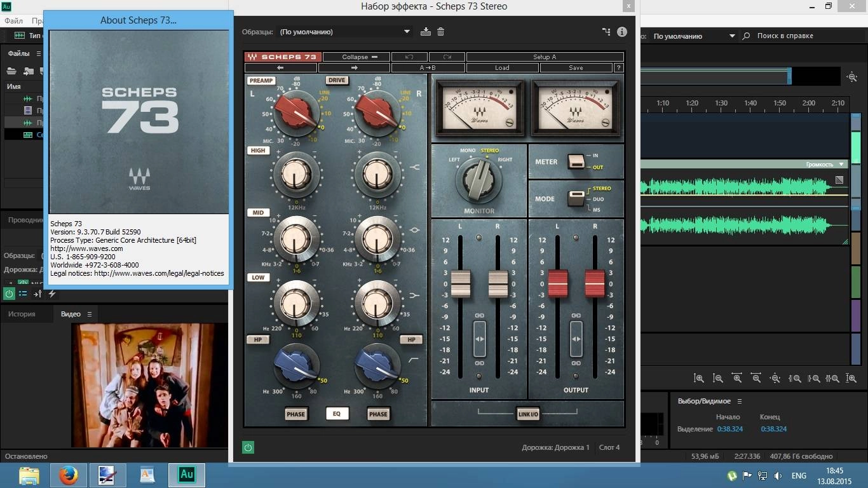This screenshot has height=488, width=868.
Task: Click the effects rack list view icon
Action: click(23, 294)
